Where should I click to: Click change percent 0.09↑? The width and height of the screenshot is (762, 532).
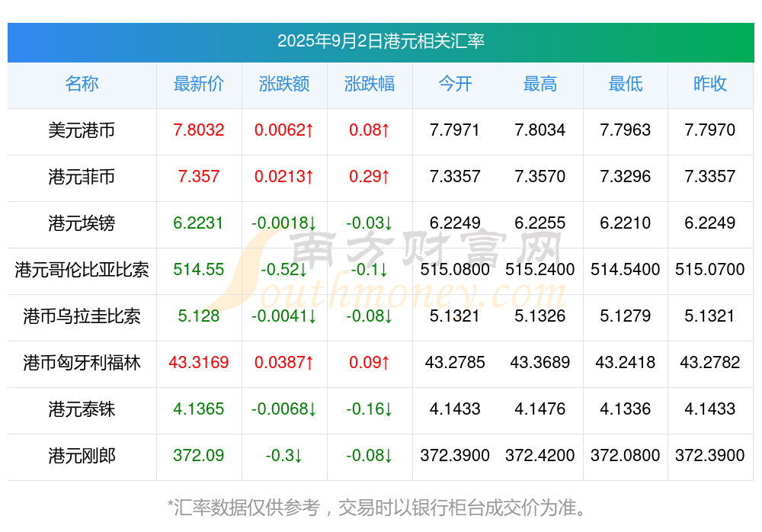click(x=370, y=362)
